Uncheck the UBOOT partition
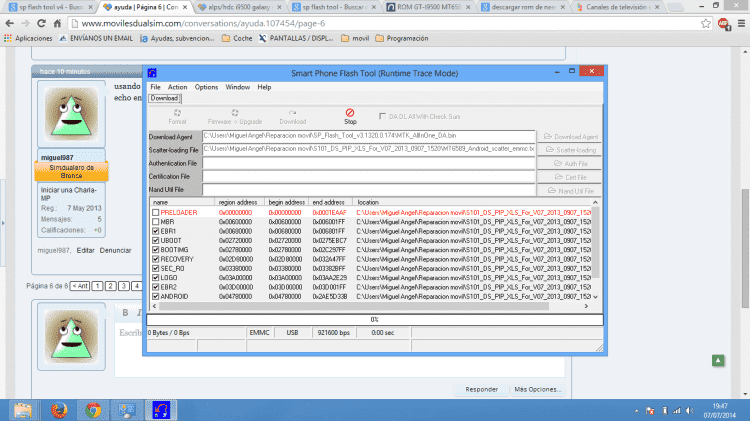The image size is (750, 421). (155, 241)
